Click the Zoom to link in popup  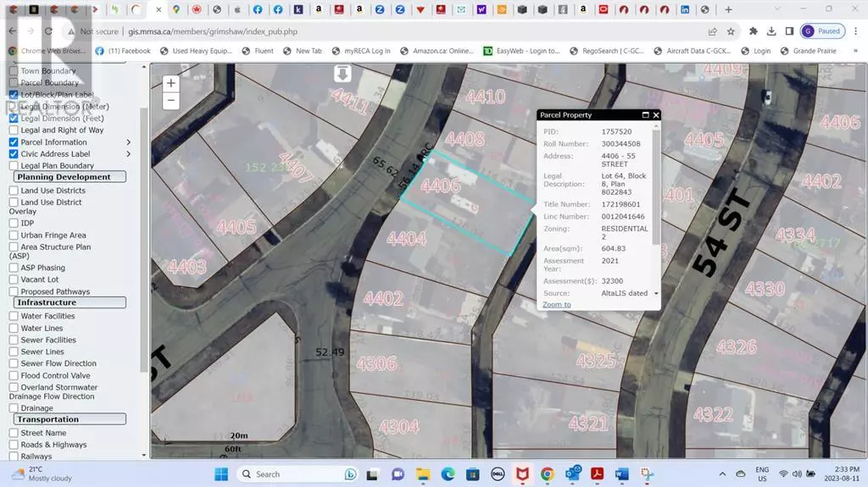[556, 304]
